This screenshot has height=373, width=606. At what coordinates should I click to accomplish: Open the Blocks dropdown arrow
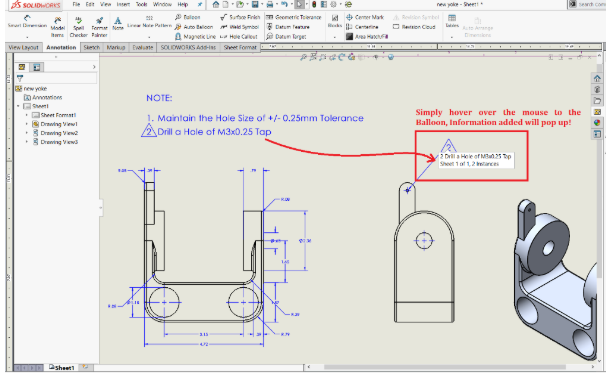tap(335, 37)
